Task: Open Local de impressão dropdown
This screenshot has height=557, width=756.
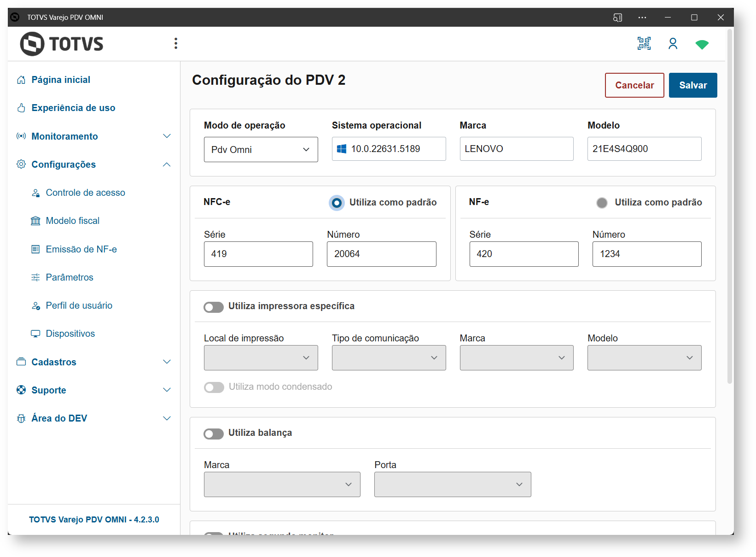Action: (261, 358)
